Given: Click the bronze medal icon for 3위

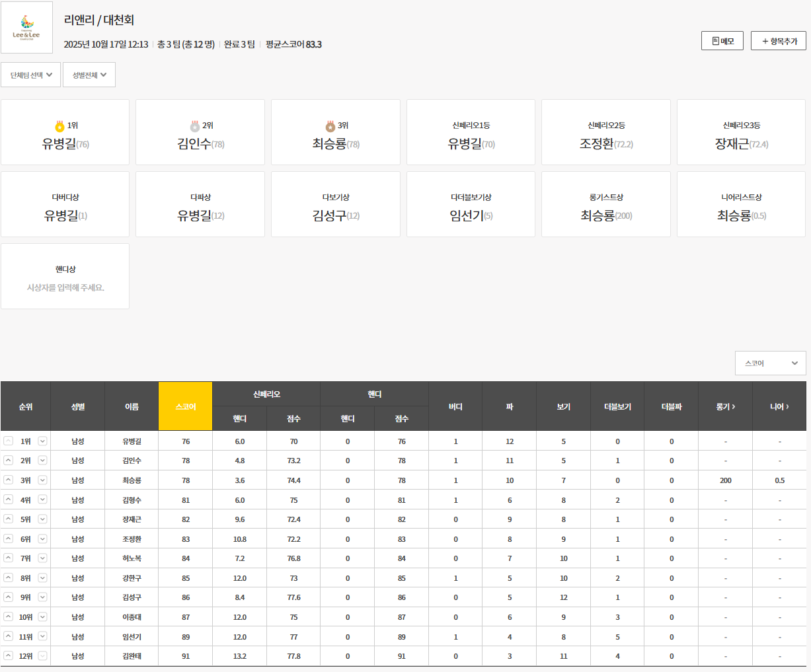Looking at the screenshot, I should click(330, 126).
